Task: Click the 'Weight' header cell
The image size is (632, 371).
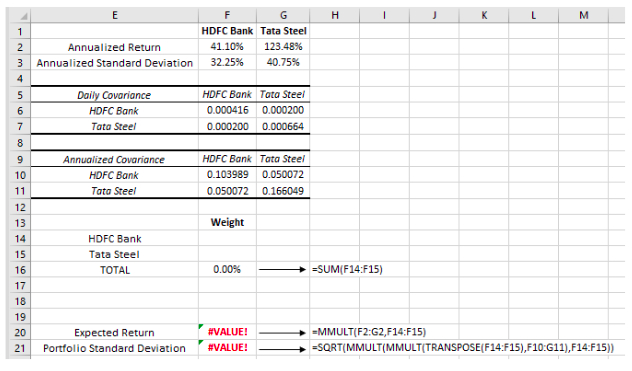Action: (227, 223)
